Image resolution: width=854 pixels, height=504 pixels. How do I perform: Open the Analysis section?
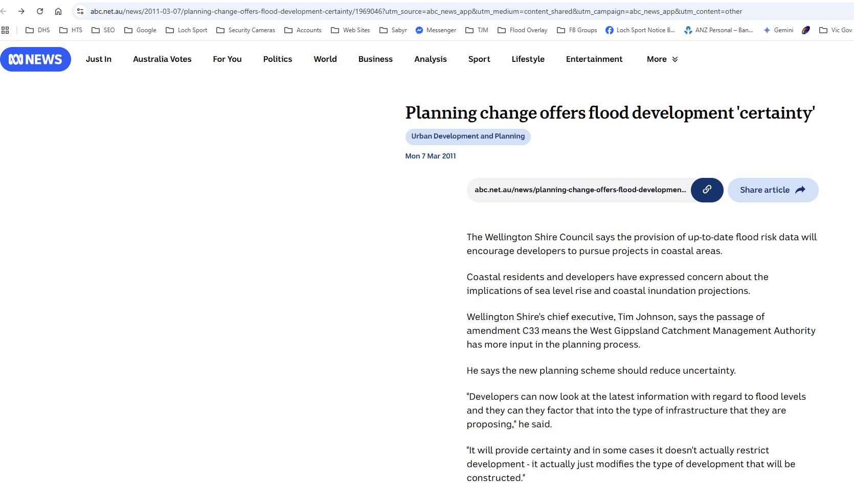pyautogui.click(x=431, y=59)
